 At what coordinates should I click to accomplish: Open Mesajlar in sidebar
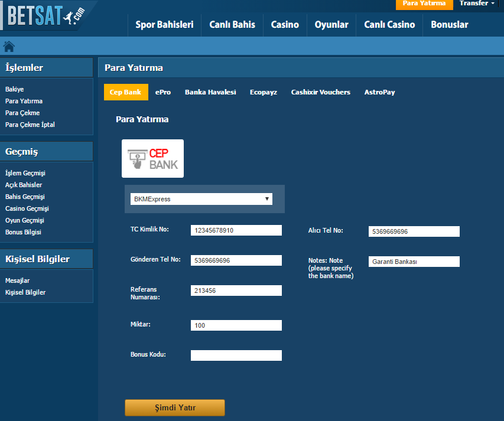[17, 280]
